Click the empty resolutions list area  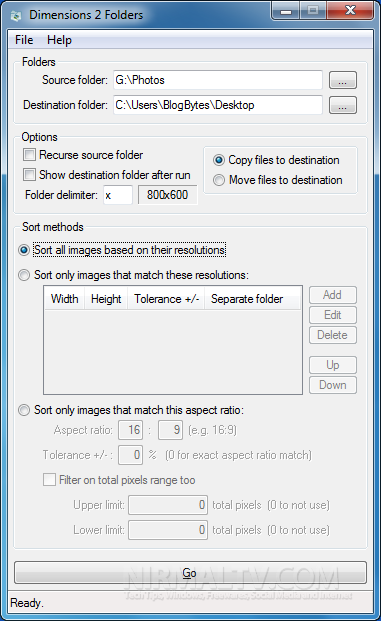coord(173,352)
